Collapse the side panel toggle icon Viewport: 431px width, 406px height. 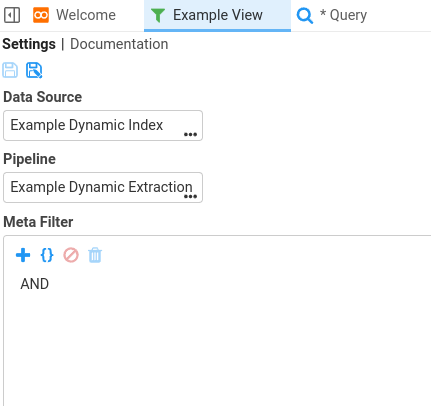point(12,15)
